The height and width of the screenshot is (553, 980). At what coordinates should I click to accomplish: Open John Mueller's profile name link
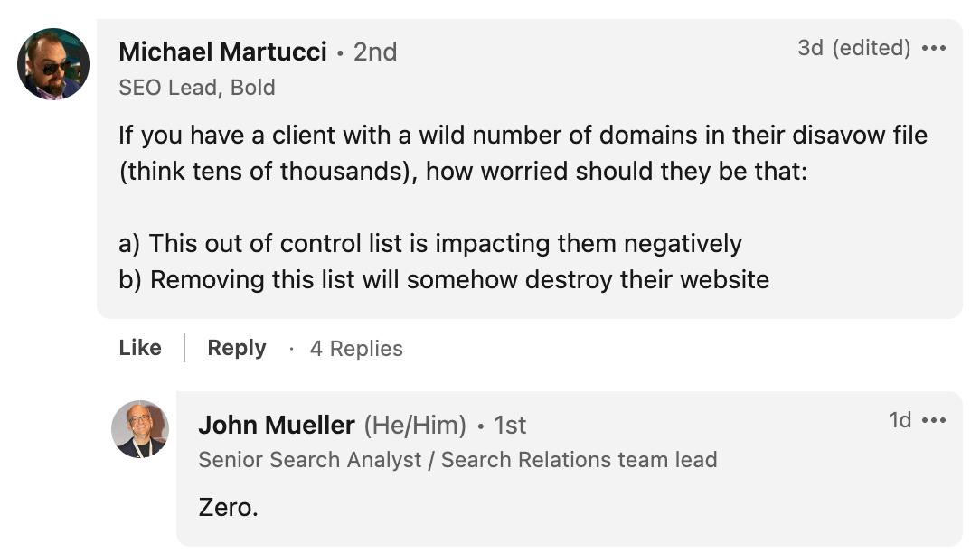coord(278,425)
